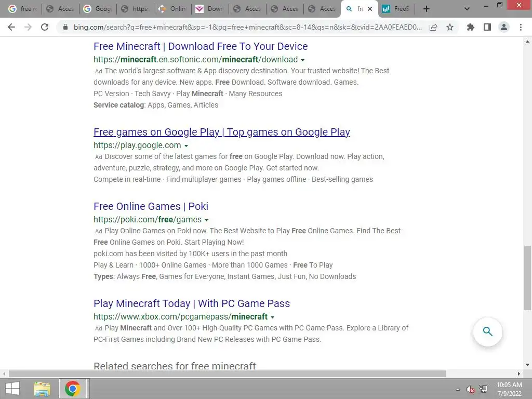The height and width of the screenshot is (399, 532).
Task: Expand the xbox.com URL dropdown arrow
Action: [272, 317]
